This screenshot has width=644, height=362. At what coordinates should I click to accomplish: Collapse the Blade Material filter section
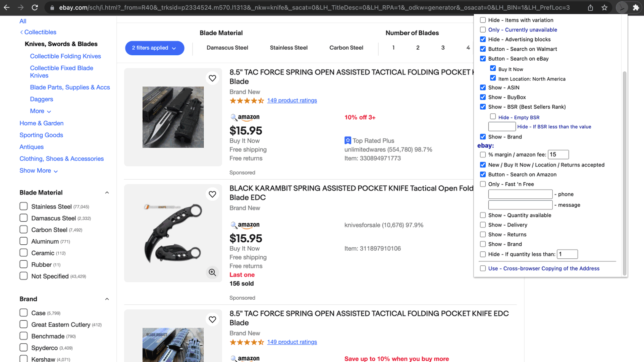click(107, 193)
